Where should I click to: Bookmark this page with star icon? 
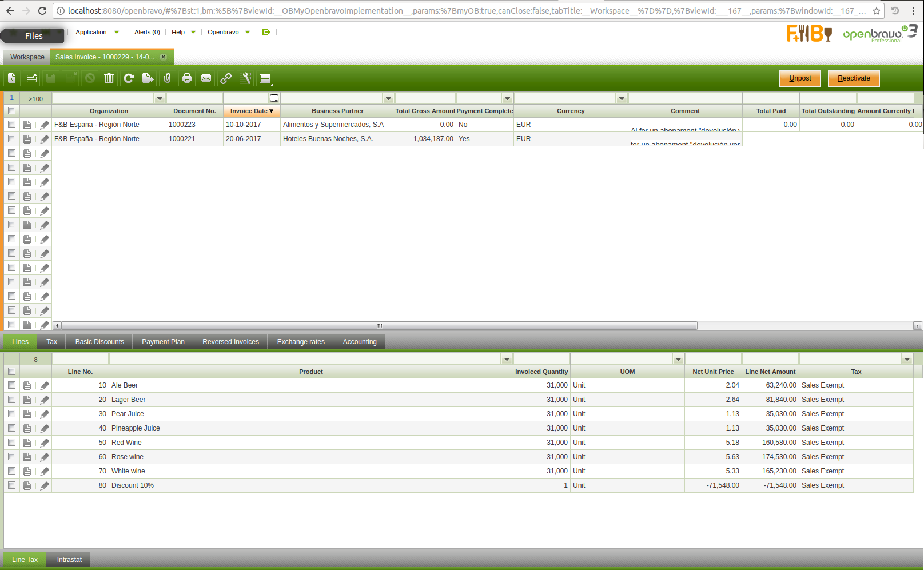[877, 11]
